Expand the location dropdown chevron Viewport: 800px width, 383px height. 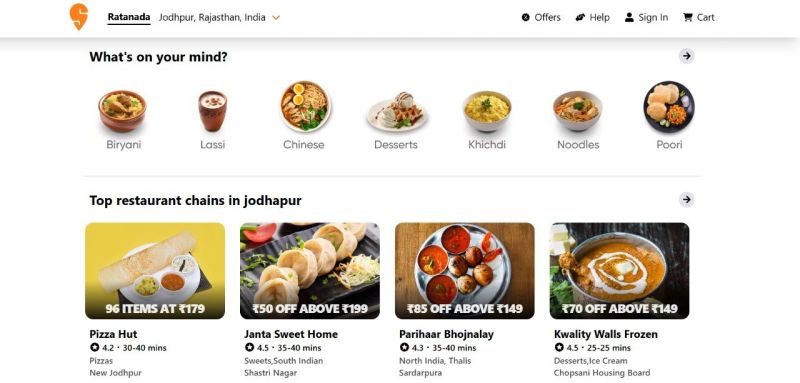tap(276, 18)
